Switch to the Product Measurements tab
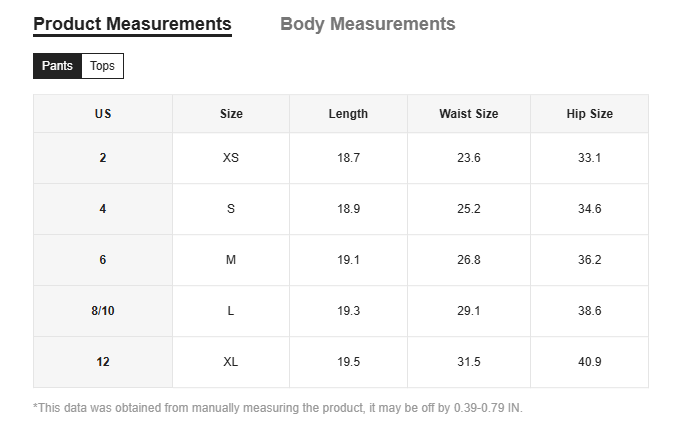Image resolution: width=683 pixels, height=441 pixels. 132,24
